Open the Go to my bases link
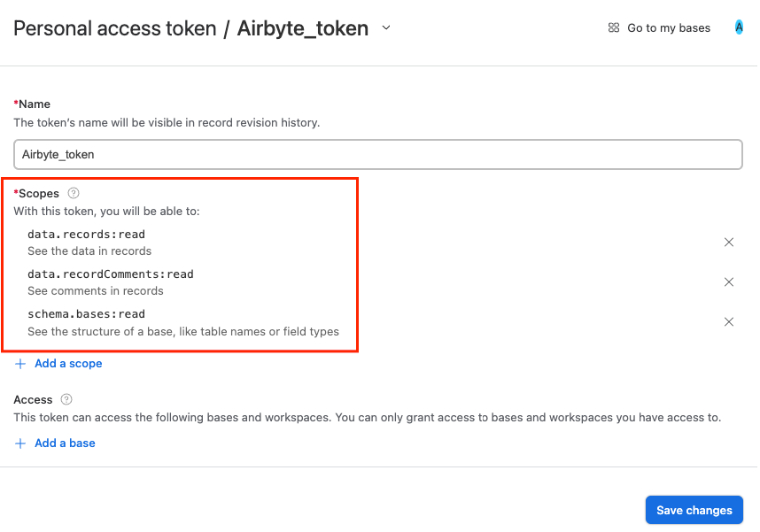The height and width of the screenshot is (532, 760). pos(669,28)
